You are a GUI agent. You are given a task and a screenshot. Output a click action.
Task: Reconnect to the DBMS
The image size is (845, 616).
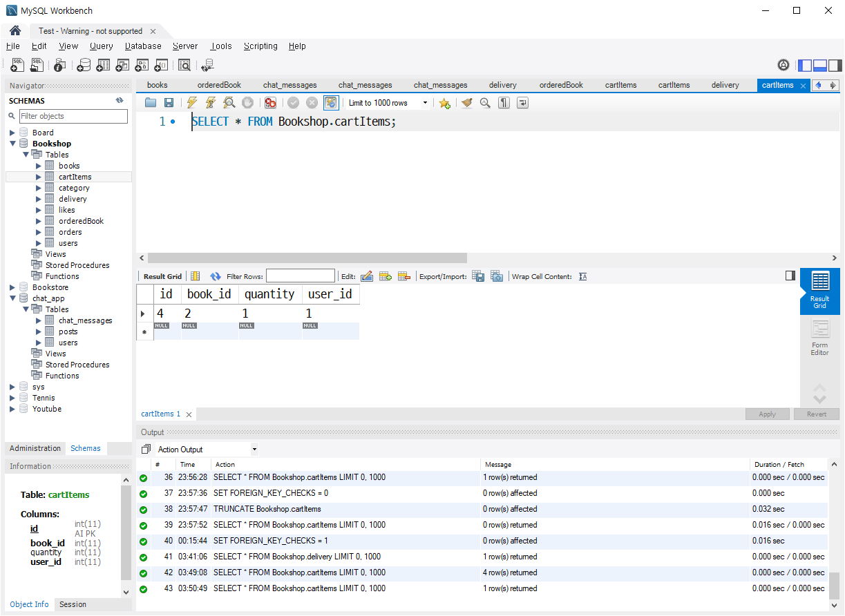(x=207, y=65)
